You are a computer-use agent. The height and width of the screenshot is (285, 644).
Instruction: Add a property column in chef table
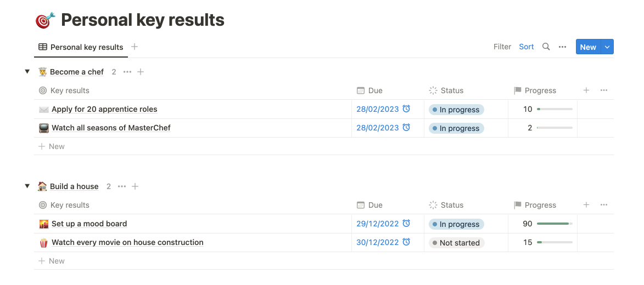click(586, 90)
